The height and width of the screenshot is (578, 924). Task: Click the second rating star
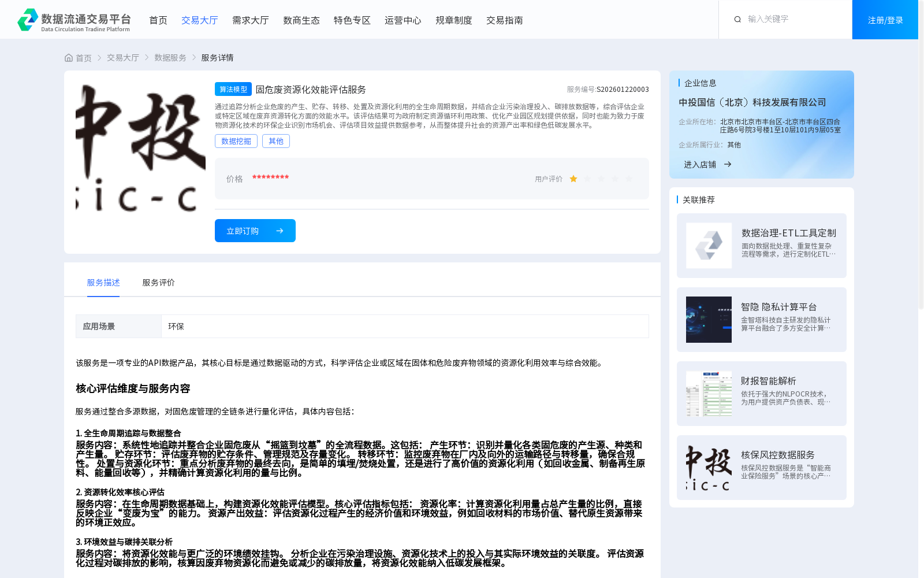coord(587,179)
